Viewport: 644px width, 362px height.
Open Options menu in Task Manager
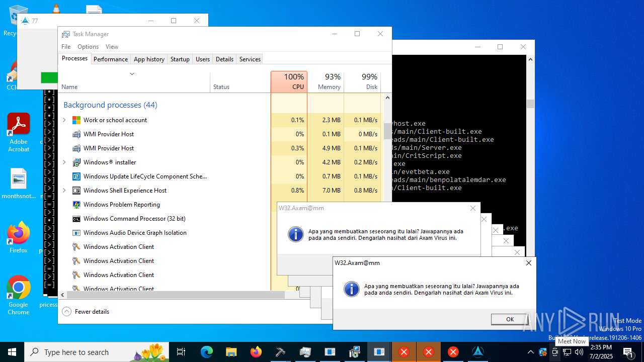click(88, 47)
